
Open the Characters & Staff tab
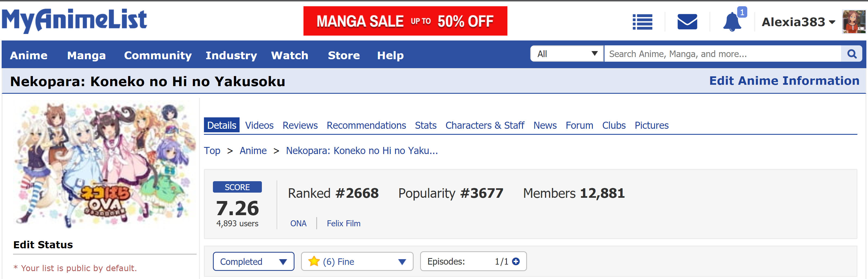pos(485,126)
